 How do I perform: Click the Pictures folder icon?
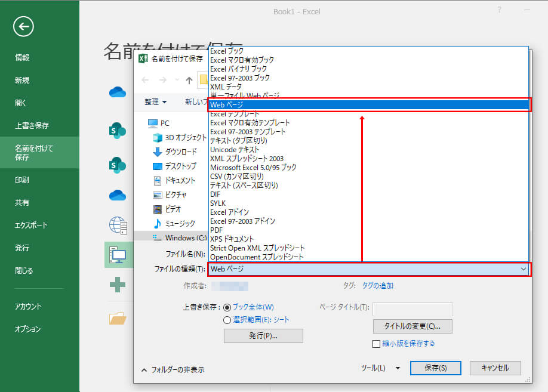pyautogui.click(x=158, y=195)
